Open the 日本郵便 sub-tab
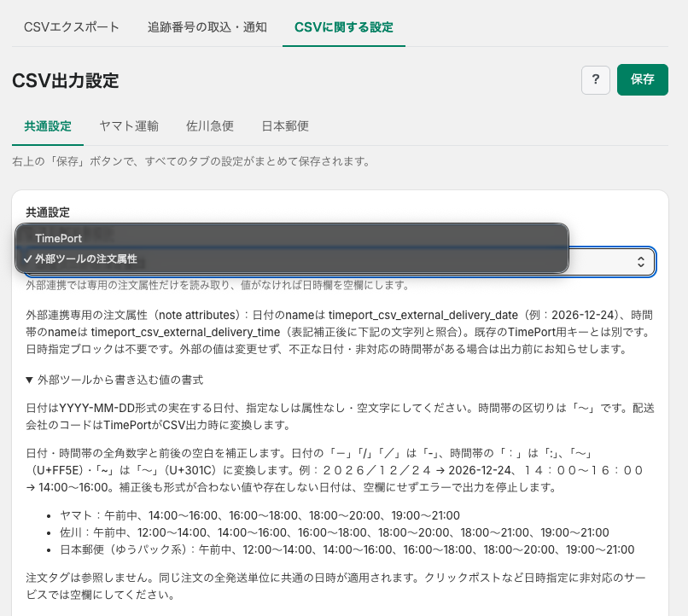Viewport: 688px width, 616px height. point(285,126)
